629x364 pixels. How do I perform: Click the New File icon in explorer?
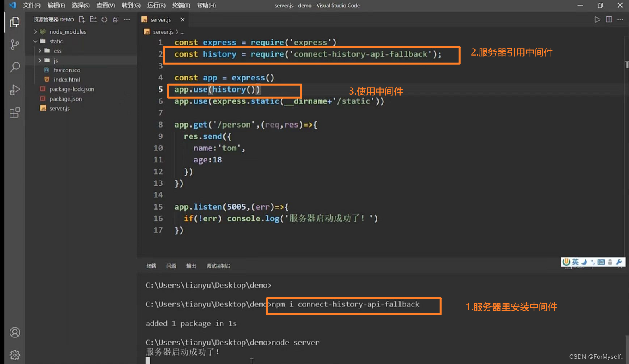click(x=82, y=19)
